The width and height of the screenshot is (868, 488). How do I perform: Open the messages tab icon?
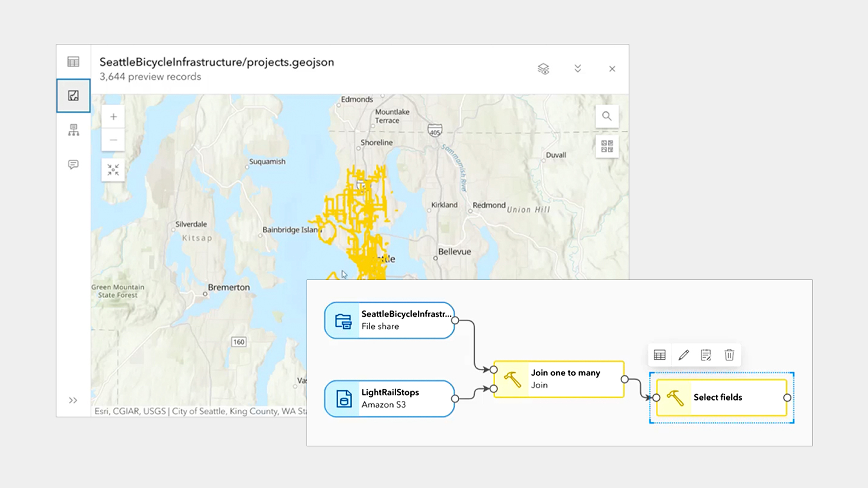point(73,164)
